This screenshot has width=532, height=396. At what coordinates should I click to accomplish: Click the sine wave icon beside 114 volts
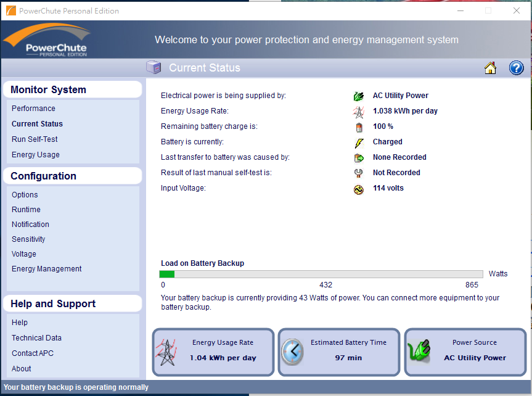[x=359, y=189]
